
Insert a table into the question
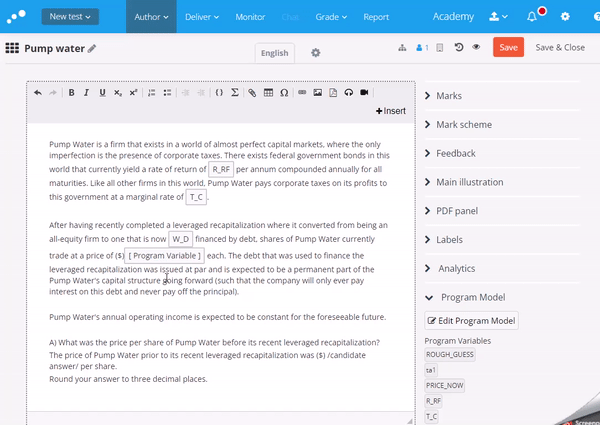click(268, 93)
